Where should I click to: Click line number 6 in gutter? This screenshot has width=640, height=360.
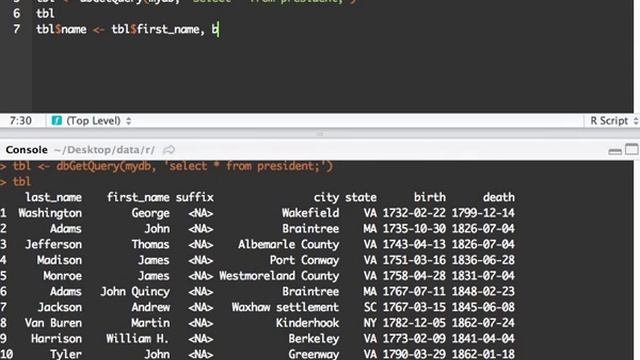(16, 13)
